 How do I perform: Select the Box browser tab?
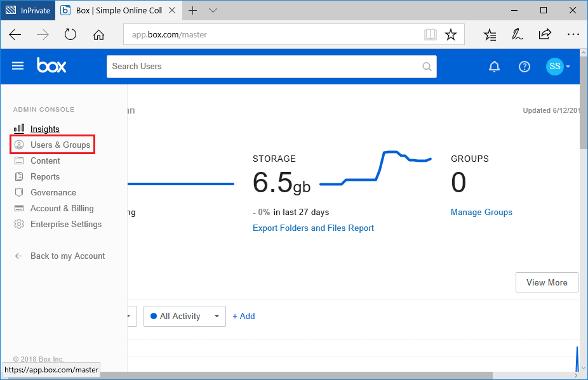[x=119, y=11]
